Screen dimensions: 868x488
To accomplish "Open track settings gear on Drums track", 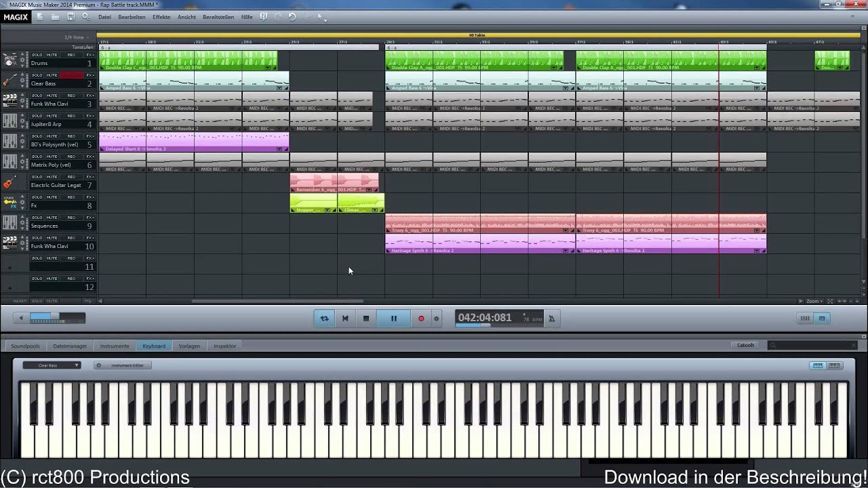I will [23, 60].
